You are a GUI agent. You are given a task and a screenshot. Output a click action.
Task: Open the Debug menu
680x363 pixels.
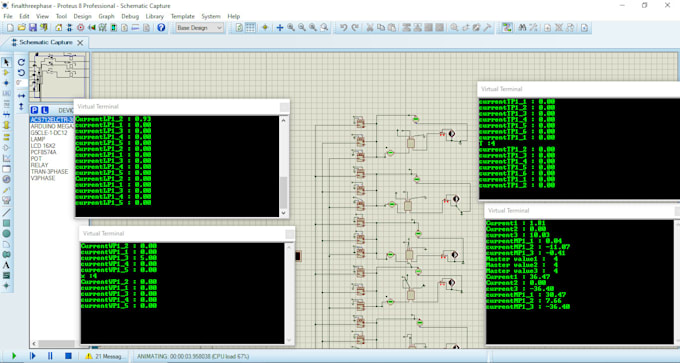(130, 16)
